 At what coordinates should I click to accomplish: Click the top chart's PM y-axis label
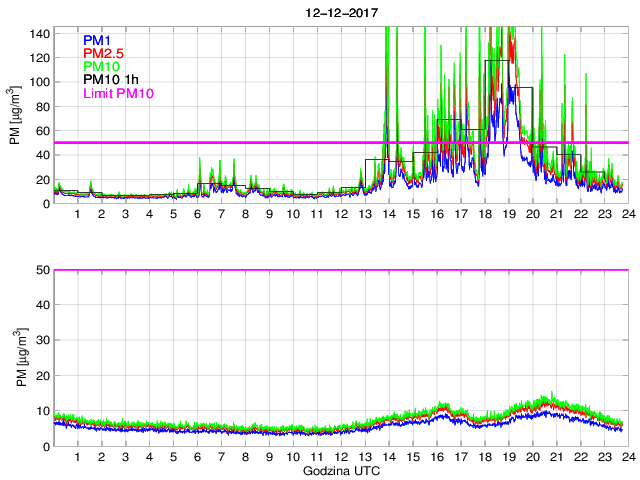click(15, 116)
